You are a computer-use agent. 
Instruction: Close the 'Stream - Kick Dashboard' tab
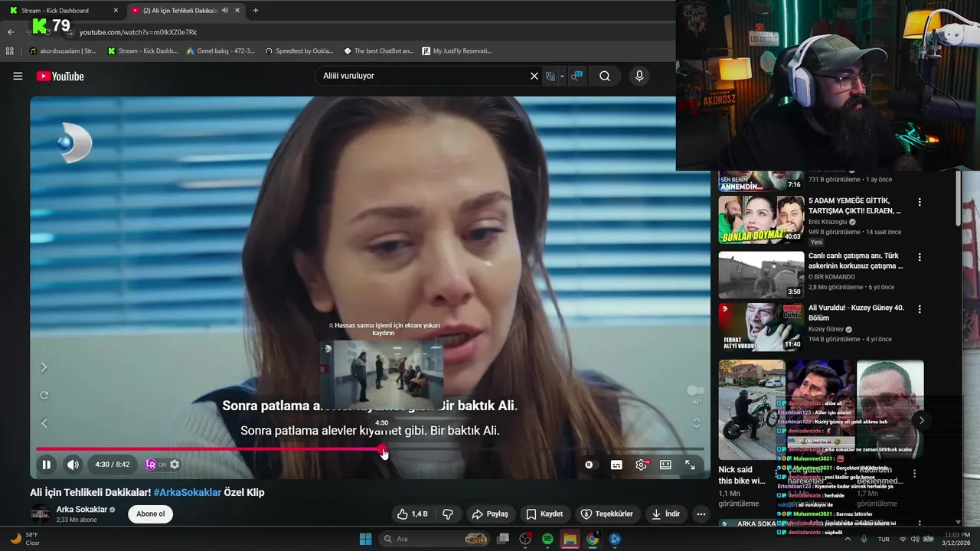[116, 10]
